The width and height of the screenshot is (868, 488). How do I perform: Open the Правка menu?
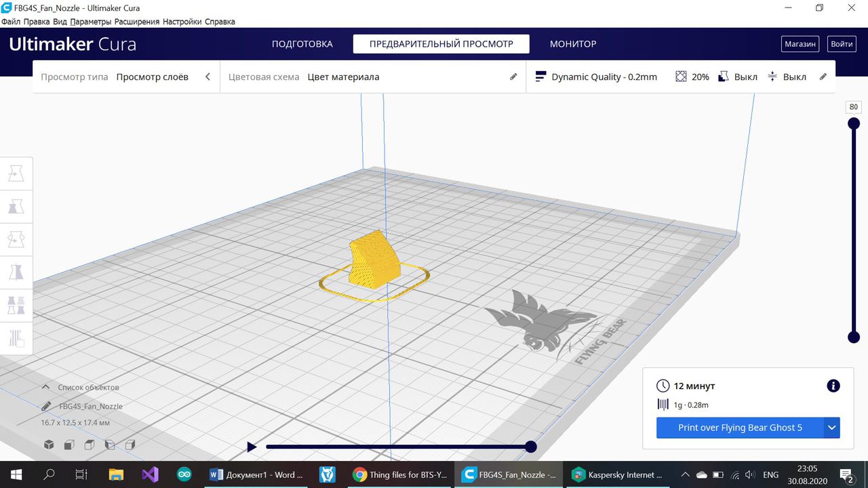[37, 22]
